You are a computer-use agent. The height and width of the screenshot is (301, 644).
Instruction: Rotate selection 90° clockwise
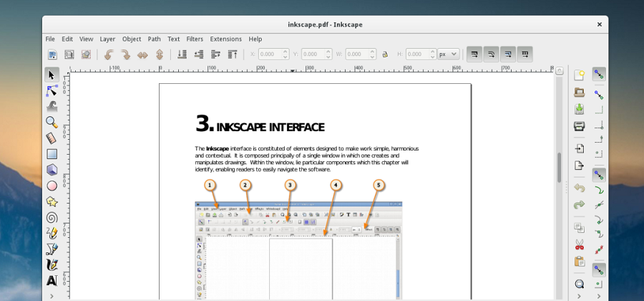tap(126, 54)
